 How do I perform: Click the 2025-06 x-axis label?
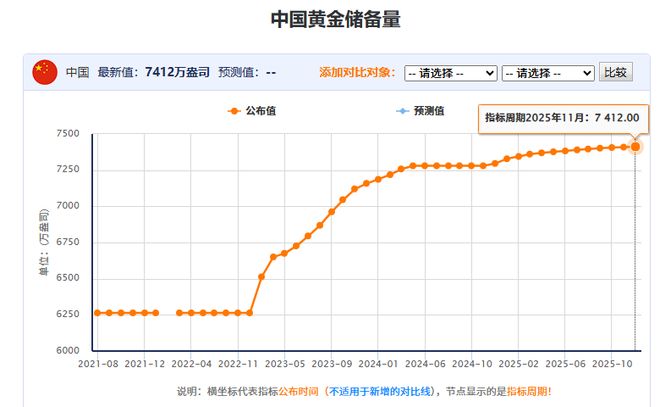pos(565,364)
